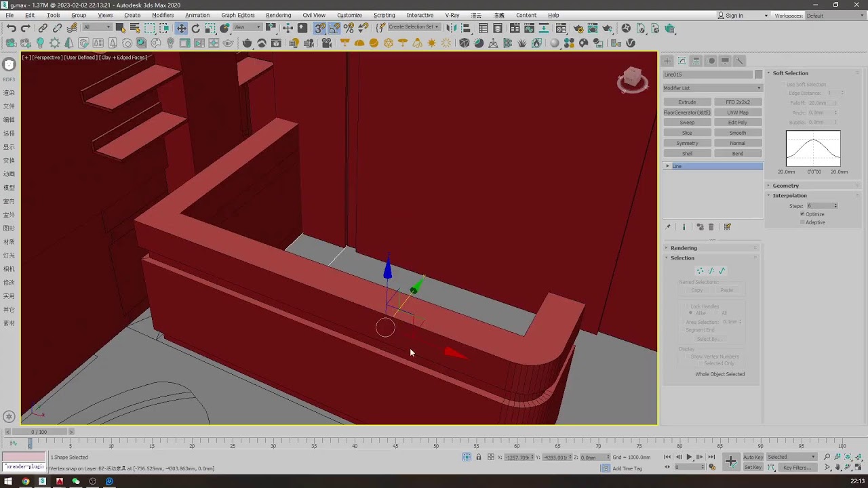Activate the Unlink Selection tool
This screenshot has width=868, height=488.
[x=57, y=28]
